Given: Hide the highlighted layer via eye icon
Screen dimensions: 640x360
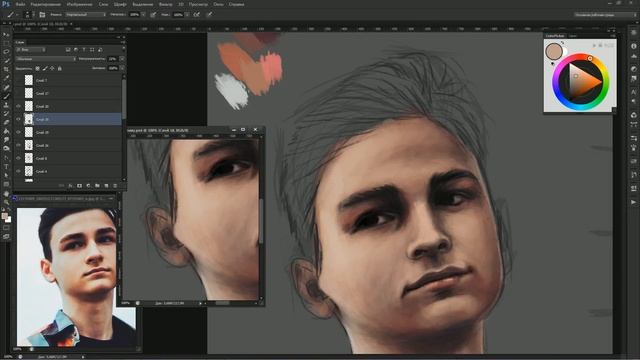Looking at the screenshot, I should point(18,119).
